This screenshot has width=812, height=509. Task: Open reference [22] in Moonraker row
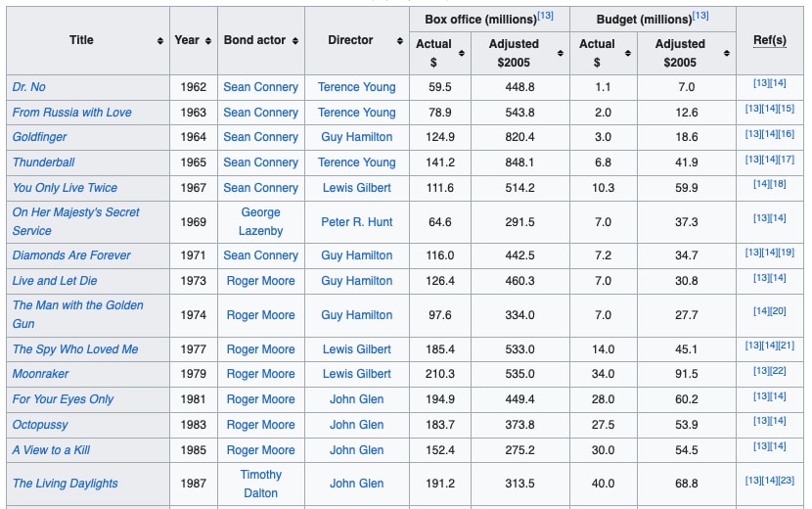pyautogui.click(x=778, y=371)
